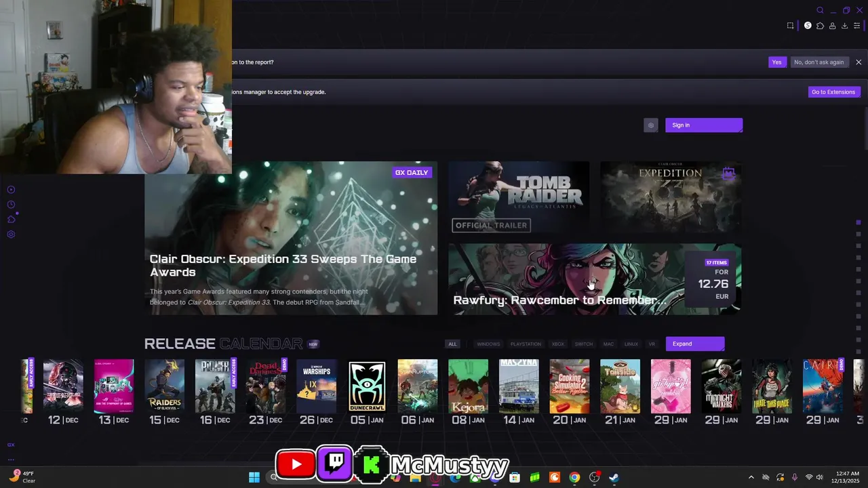Image resolution: width=868 pixels, height=488 pixels.
Task: Click the white circular S toolbar icon
Action: tap(808, 26)
